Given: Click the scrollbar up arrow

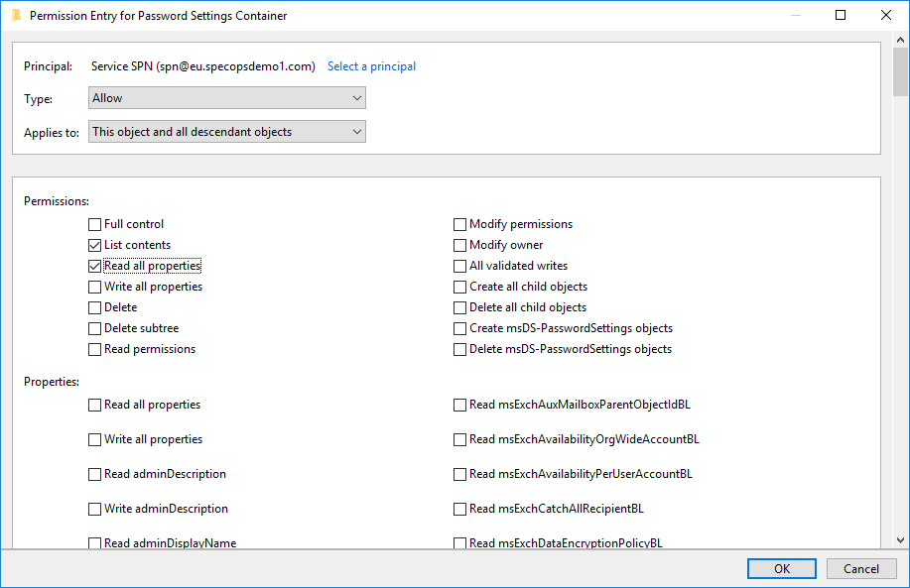Looking at the screenshot, I should coord(900,40).
